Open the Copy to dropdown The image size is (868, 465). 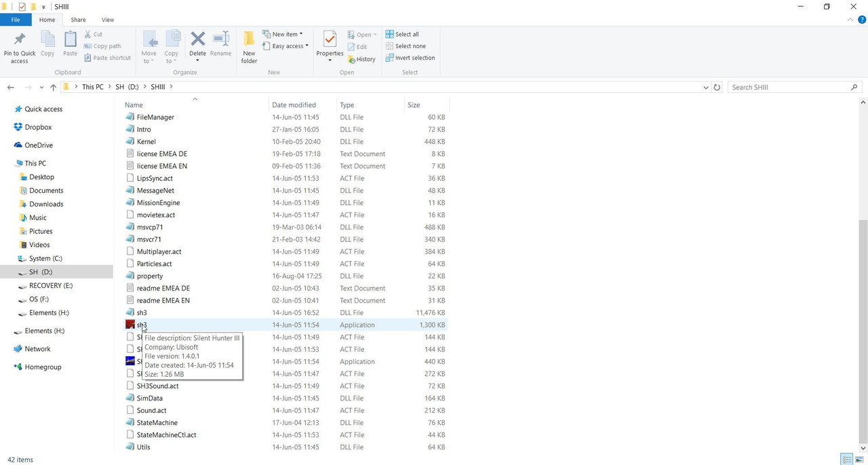tap(172, 48)
